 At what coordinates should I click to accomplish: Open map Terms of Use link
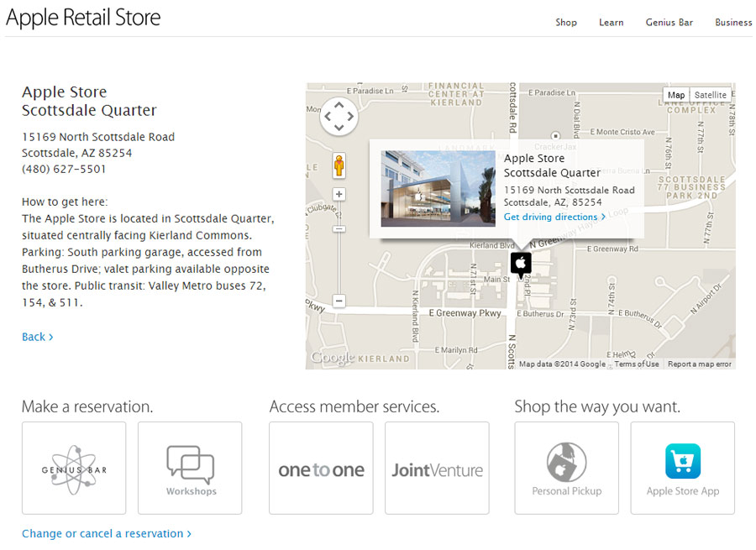pyautogui.click(x=637, y=364)
